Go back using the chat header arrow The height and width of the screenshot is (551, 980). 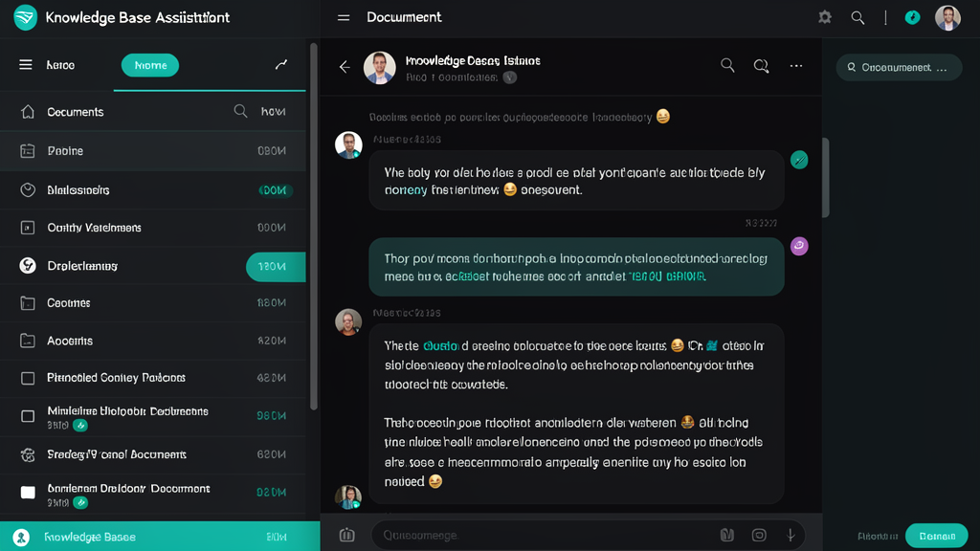(x=345, y=67)
